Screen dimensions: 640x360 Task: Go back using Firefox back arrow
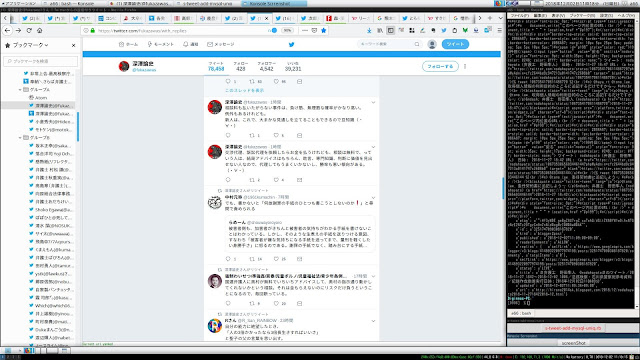click(7, 31)
